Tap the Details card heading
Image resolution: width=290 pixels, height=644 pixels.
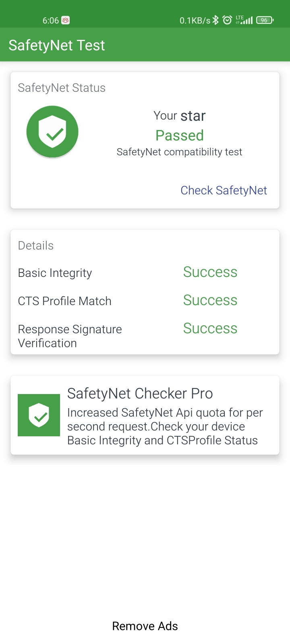(x=36, y=246)
